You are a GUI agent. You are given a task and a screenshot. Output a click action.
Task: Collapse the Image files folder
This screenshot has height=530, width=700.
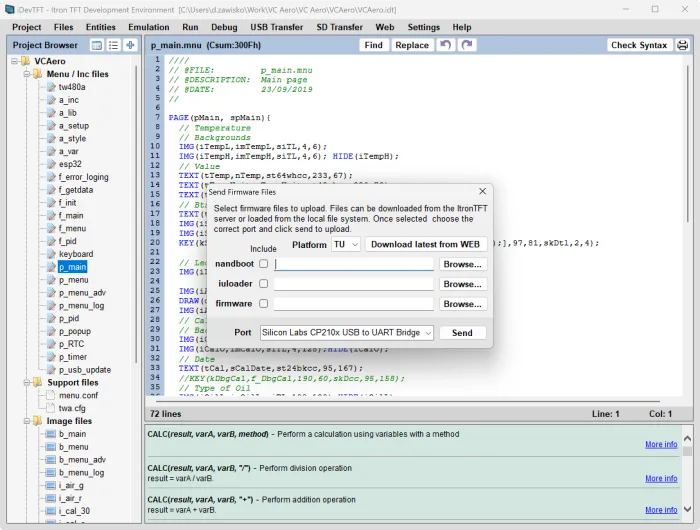coord(27,421)
